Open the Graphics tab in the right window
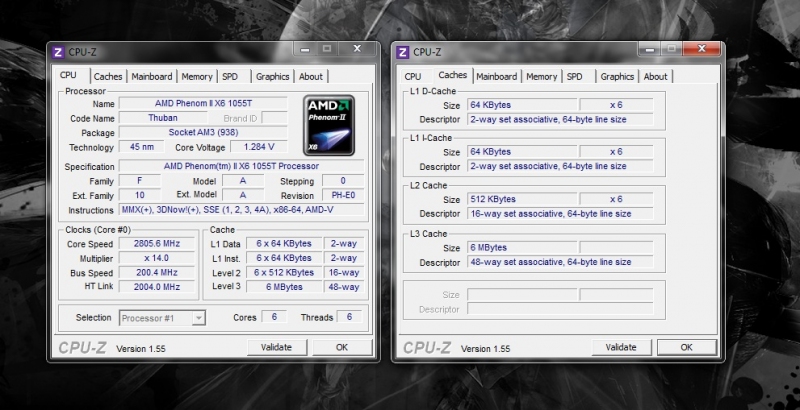Screen dimensions: 800x410 pos(617,76)
